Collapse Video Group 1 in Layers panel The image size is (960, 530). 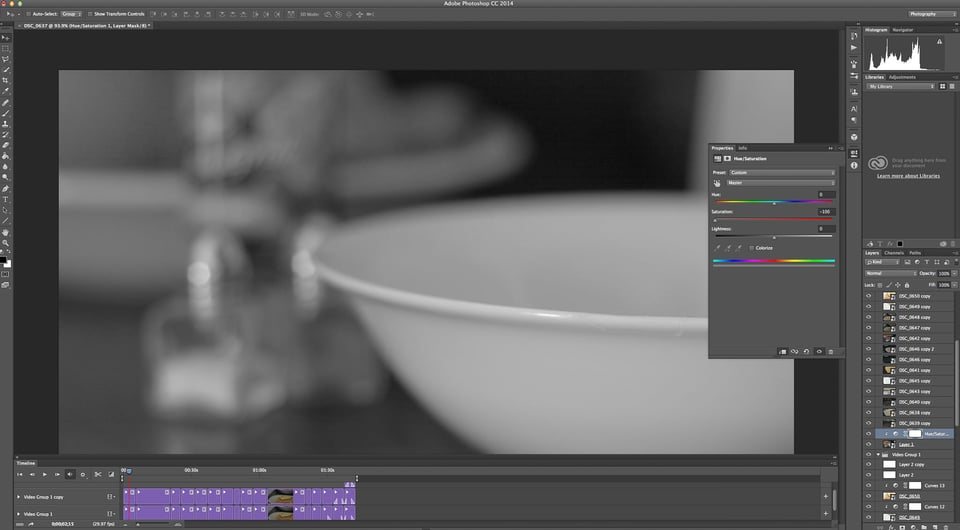(x=879, y=455)
